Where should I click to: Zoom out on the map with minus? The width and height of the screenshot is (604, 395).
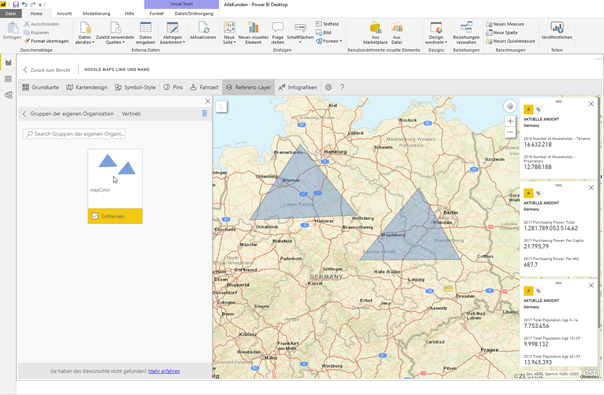pyautogui.click(x=510, y=132)
